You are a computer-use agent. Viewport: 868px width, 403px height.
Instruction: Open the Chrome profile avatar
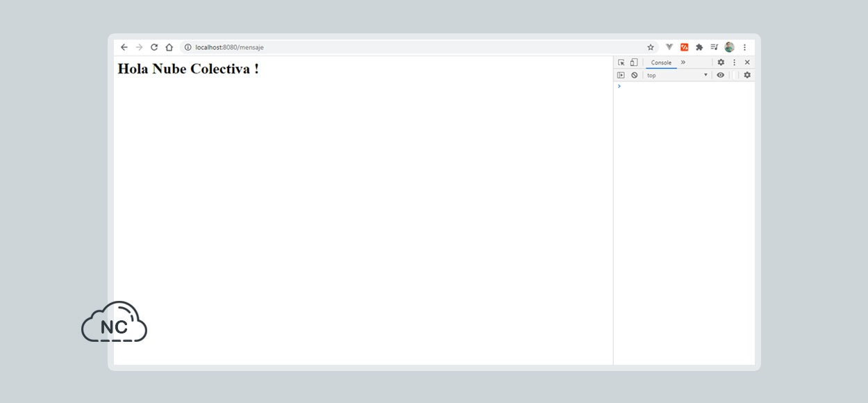coord(729,47)
